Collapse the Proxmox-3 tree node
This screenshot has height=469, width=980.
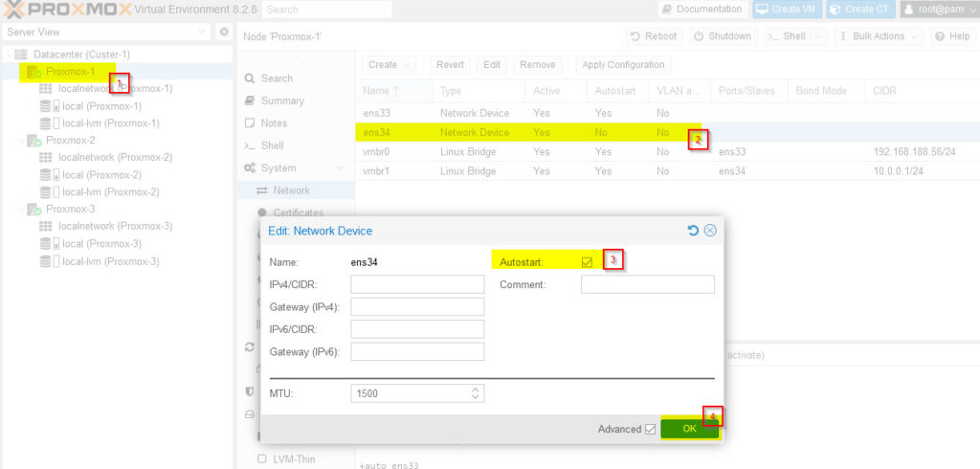pos(21,210)
